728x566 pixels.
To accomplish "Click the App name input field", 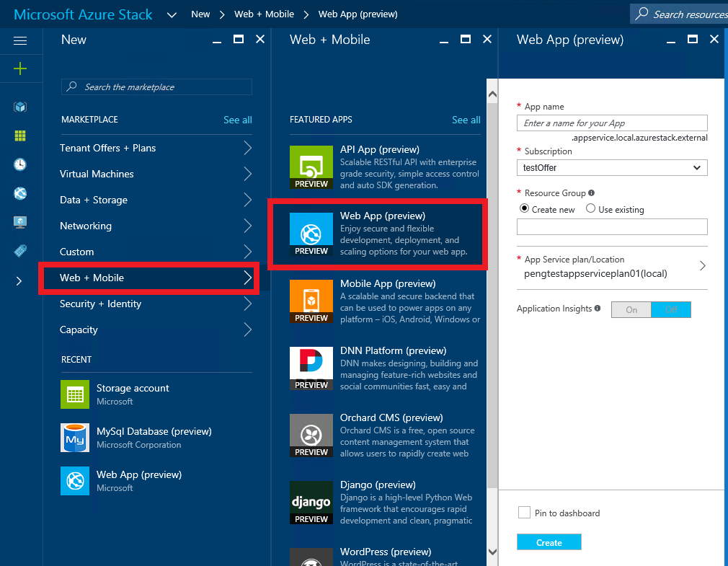I will pos(612,123).
